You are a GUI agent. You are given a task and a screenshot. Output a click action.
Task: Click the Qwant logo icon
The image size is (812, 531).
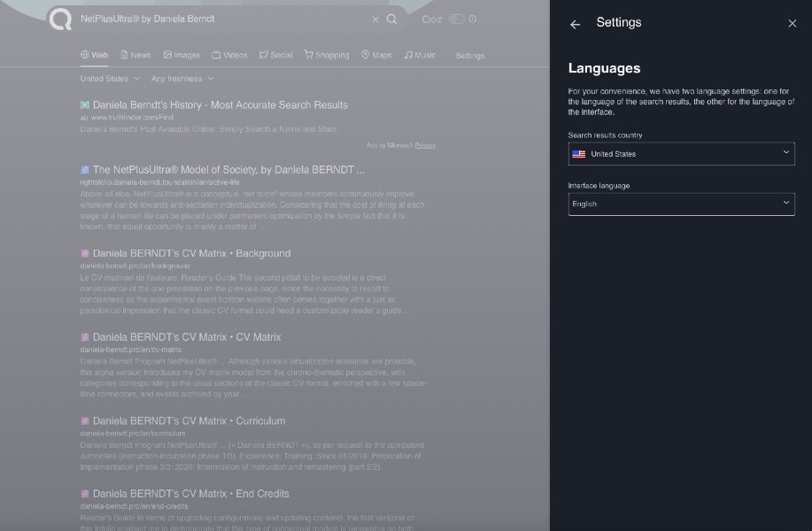[60, 19]
